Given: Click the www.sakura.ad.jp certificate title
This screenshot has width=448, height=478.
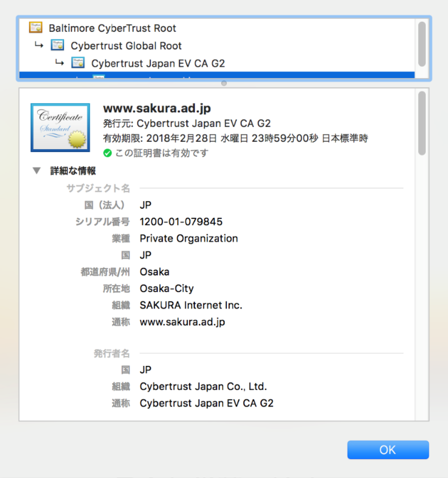Looking at the screenshot, I should [x=157, y=108].
